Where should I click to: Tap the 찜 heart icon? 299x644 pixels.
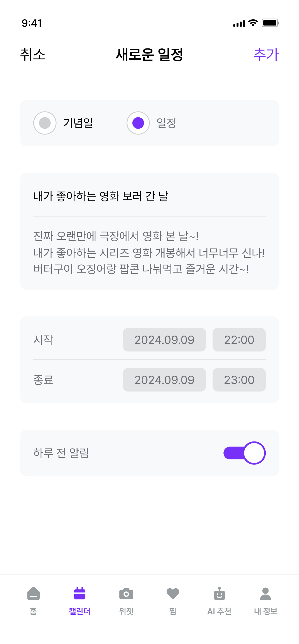173,594
